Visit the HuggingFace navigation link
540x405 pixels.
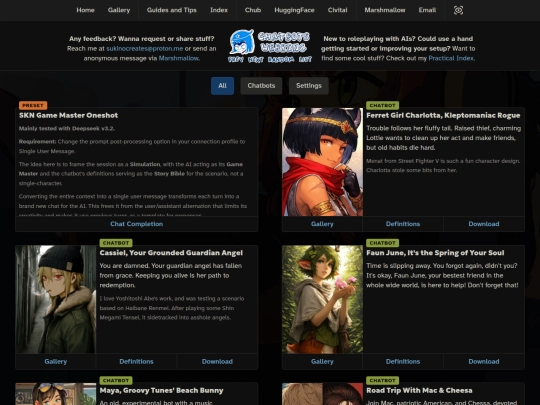tap(294, 10)
